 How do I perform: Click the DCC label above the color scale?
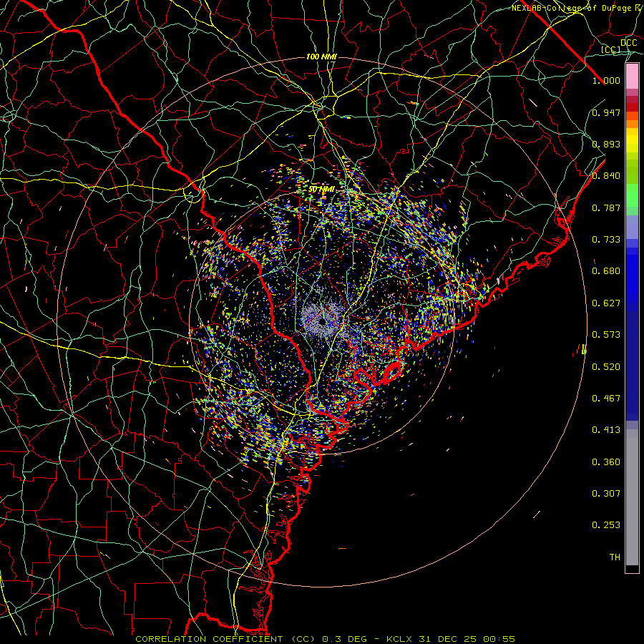point(629,43)
